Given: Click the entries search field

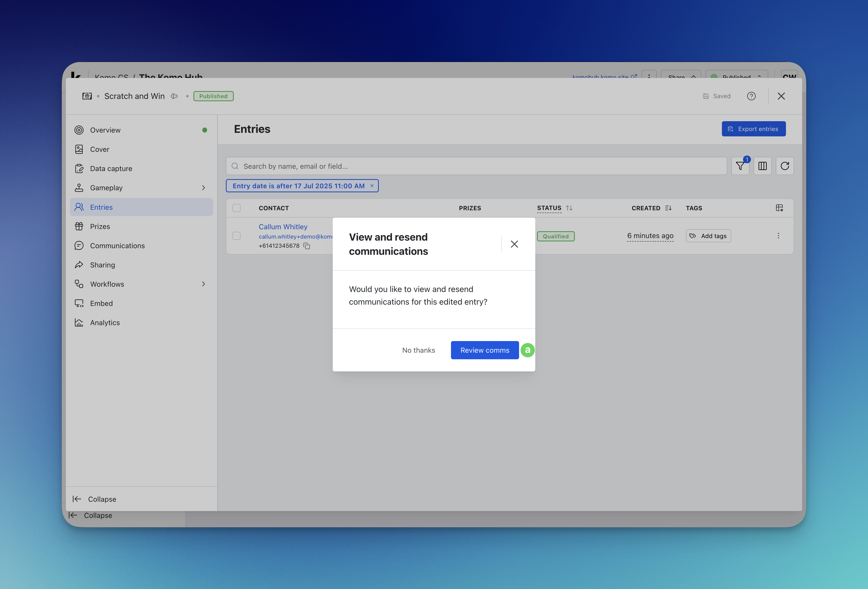Looking at the screenshot, I should coord(476,166).
